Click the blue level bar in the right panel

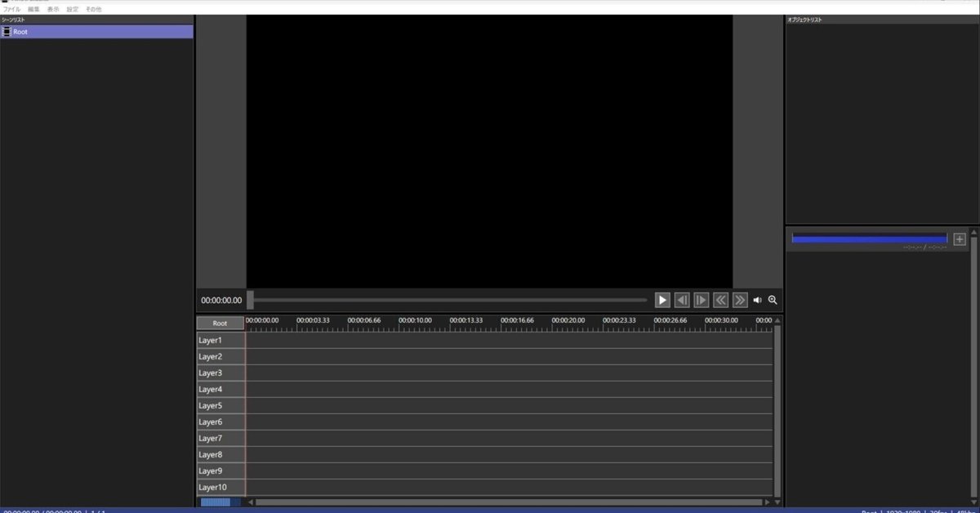coord(868,238)
